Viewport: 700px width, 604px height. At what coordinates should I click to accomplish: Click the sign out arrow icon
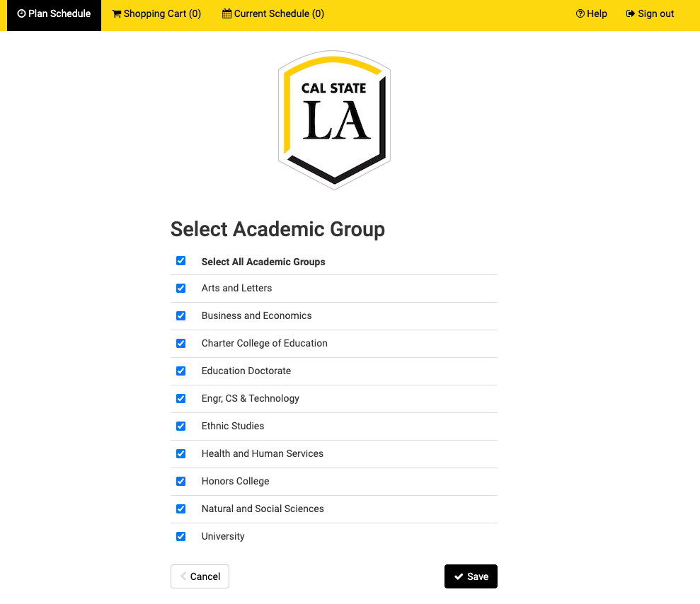630,13
